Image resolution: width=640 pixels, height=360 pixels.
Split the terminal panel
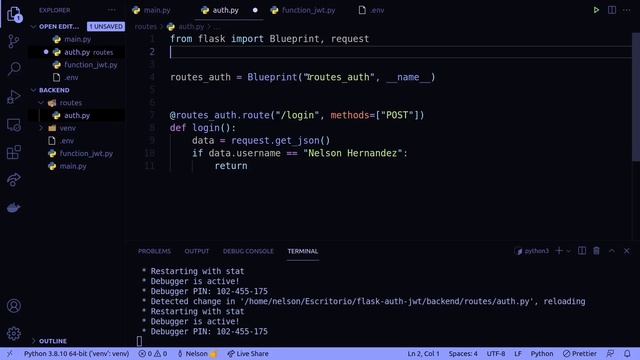(582, 251)
